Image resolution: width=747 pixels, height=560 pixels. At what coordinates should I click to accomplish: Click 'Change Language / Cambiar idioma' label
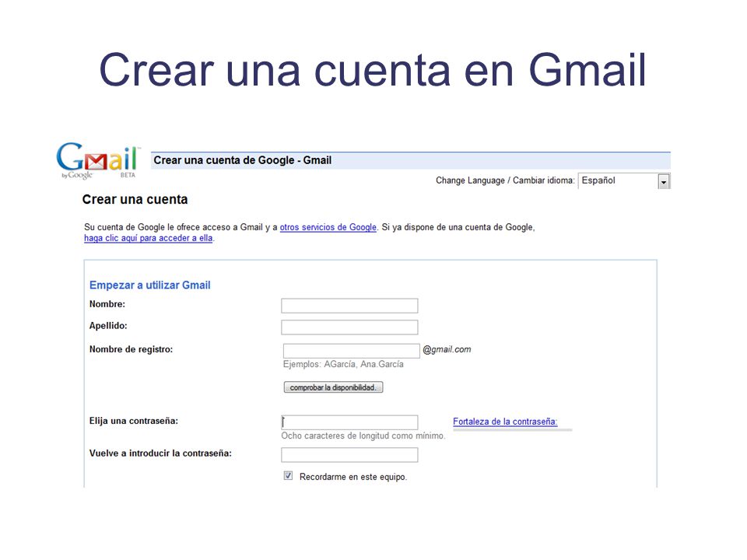pyautogui.click(x=505, y=180)
